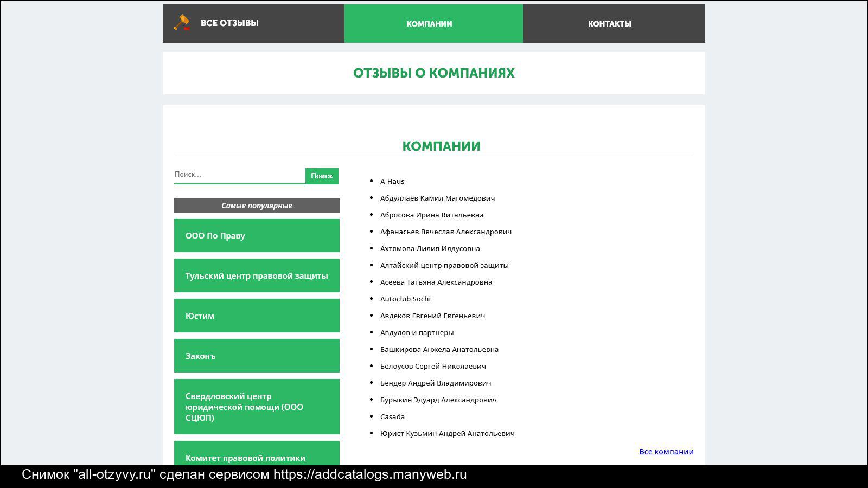
Task: Click the gavel logo icon
Action: tap(182, 22)
